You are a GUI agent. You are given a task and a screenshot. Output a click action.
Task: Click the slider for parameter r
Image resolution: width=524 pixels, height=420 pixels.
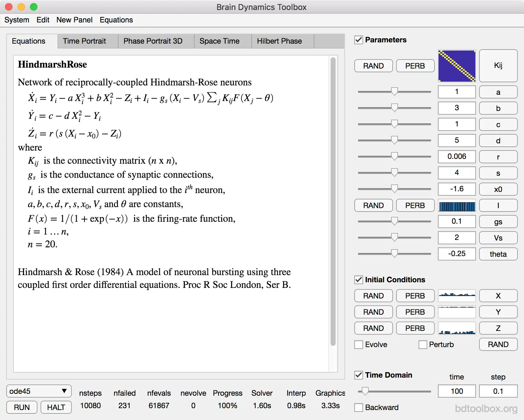(395, 156)
